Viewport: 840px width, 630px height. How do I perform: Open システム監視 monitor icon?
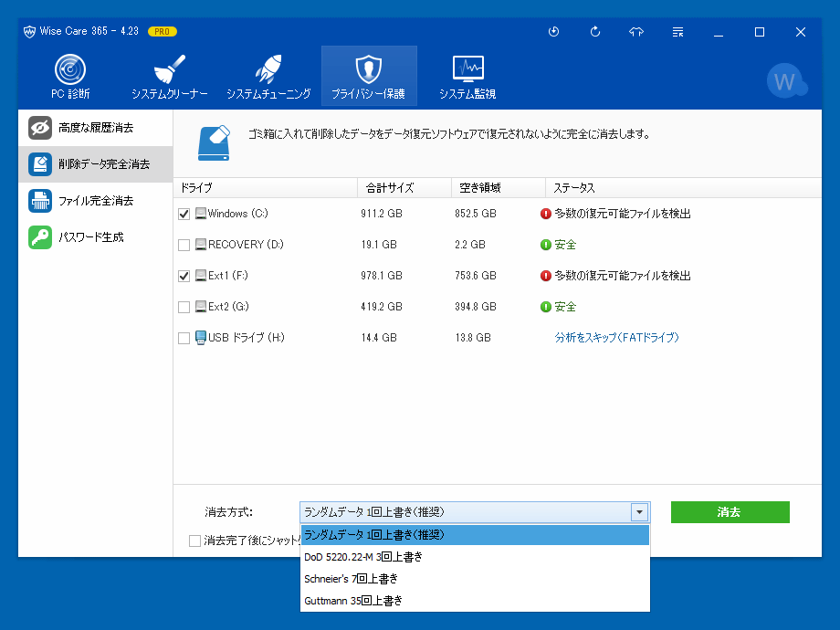[x=467, y=76]
